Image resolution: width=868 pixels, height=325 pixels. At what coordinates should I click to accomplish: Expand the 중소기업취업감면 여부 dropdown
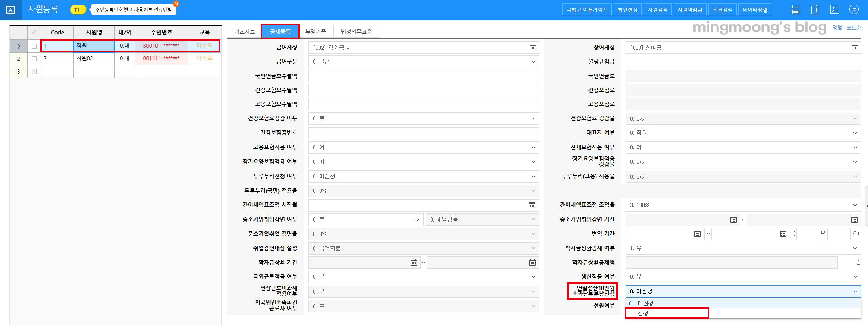[x=418, y=220]
